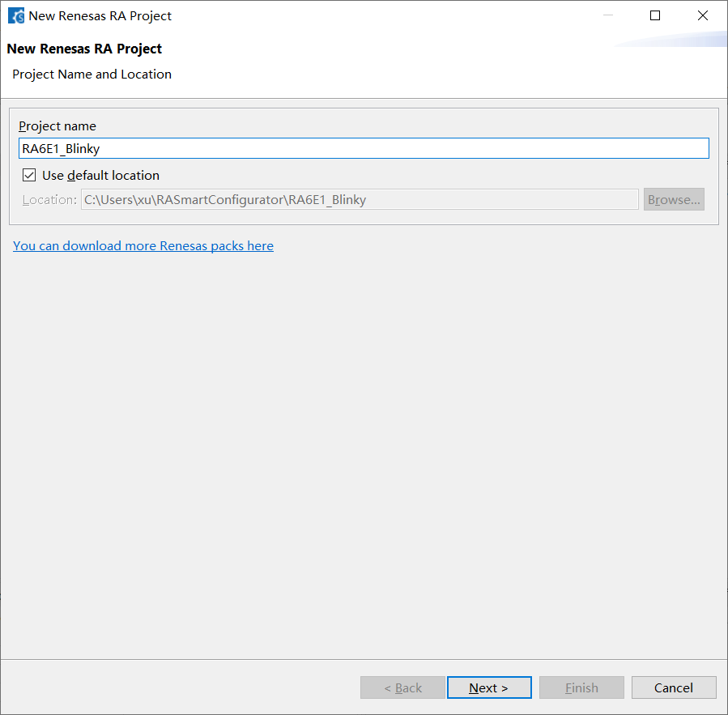
Task: Click the disabled Back button
Action: [x=402, y=687]
